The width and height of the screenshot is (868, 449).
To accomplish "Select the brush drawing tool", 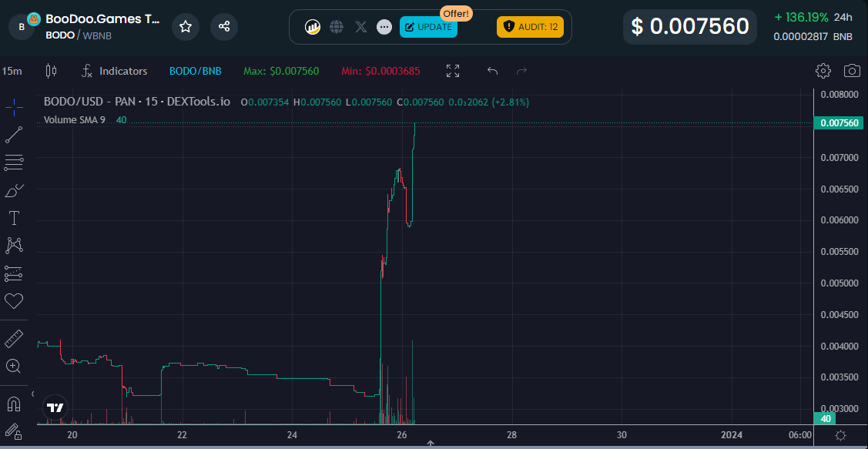I will (x=14, y=190).
